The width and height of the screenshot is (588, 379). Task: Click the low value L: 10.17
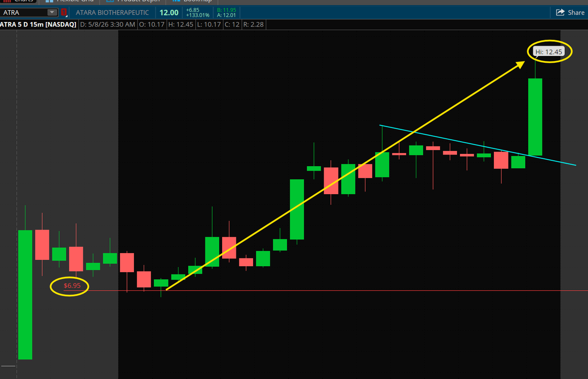(209, 25)
